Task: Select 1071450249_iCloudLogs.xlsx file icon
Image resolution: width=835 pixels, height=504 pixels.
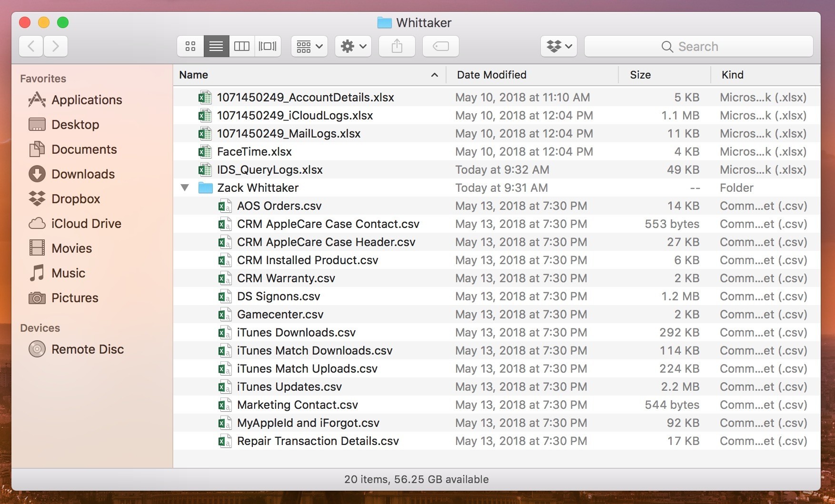Action: [x=205, y=116]
